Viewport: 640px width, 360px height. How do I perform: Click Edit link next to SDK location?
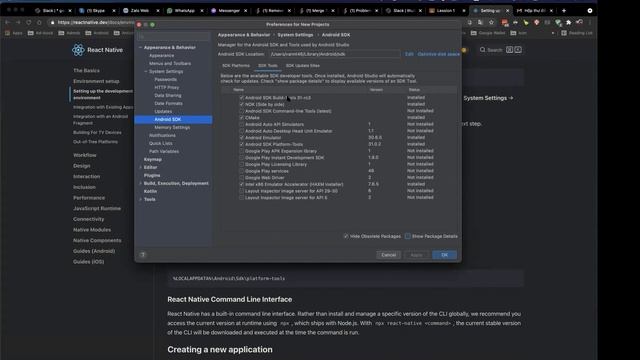(x=409, y=54)
